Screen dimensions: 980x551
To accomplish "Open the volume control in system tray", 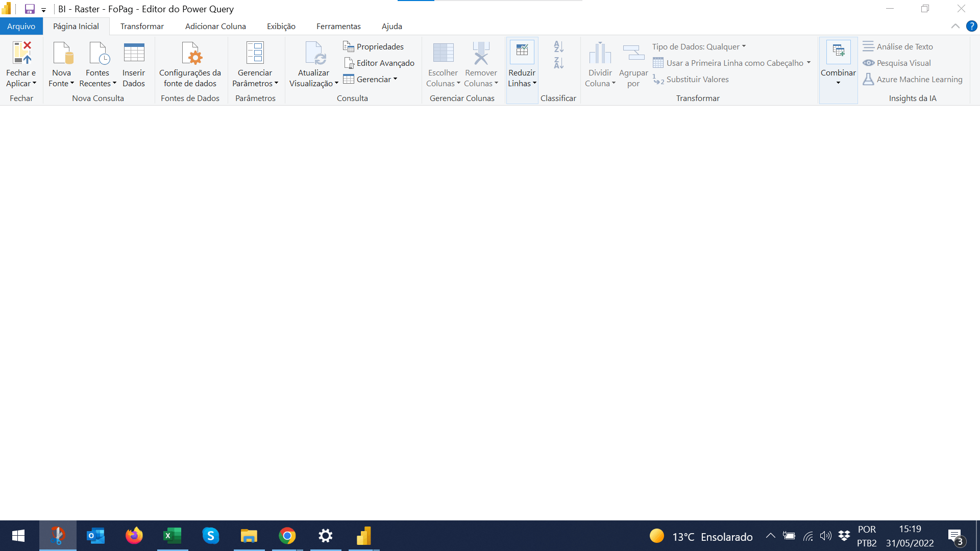I will pos(825,536).
